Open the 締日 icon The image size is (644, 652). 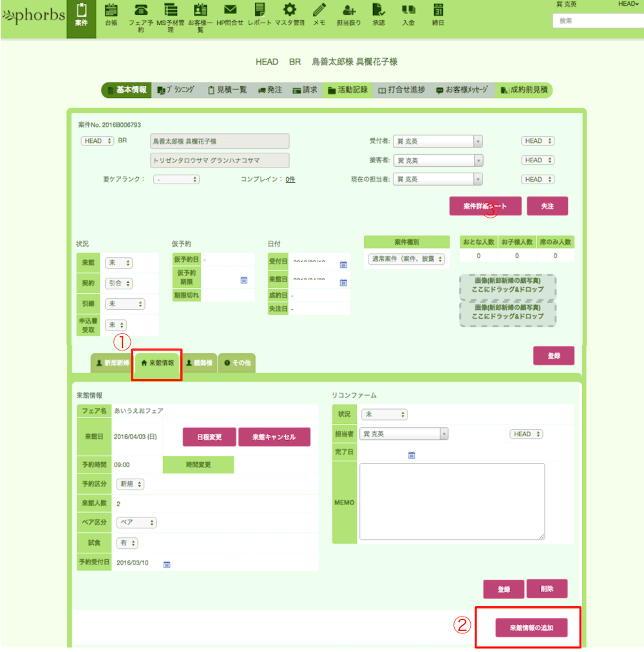(438, 15)
